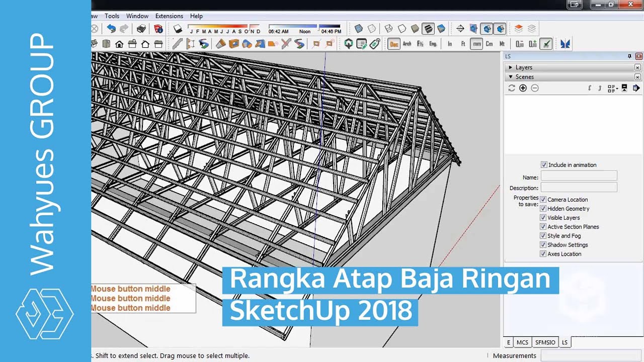Close the Layers panel section

click(637, 67)
